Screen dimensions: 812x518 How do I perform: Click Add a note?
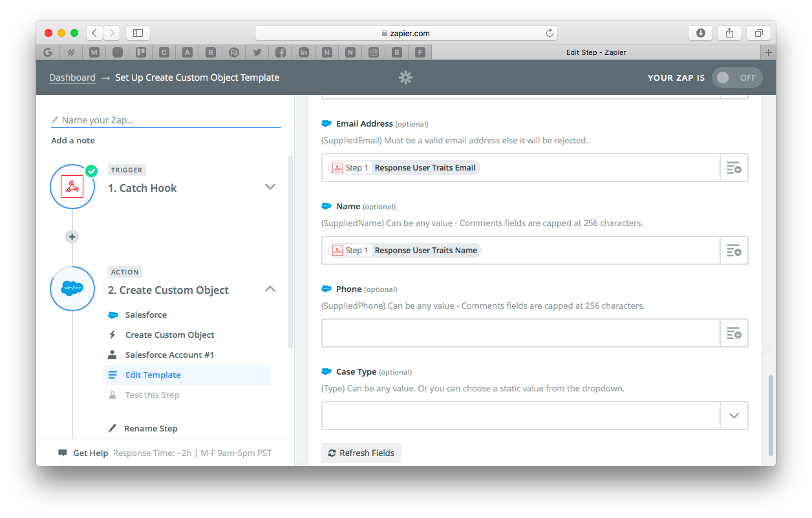tap(73, 141)
